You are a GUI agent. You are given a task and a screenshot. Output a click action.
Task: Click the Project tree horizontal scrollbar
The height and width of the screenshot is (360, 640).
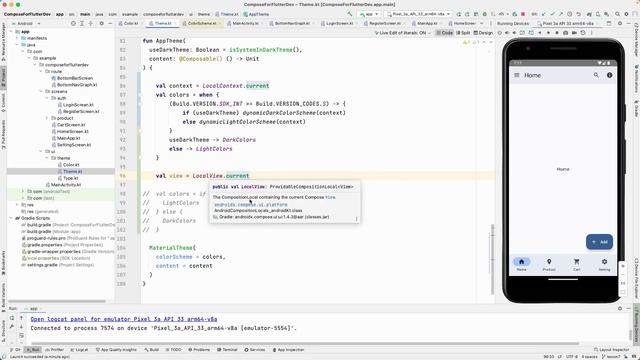[57, 301]
